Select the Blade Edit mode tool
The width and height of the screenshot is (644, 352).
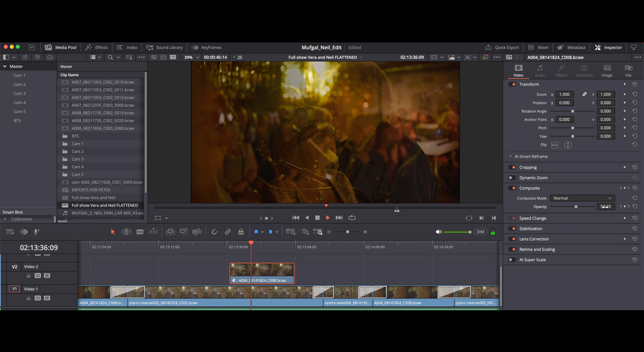[140, 232]
